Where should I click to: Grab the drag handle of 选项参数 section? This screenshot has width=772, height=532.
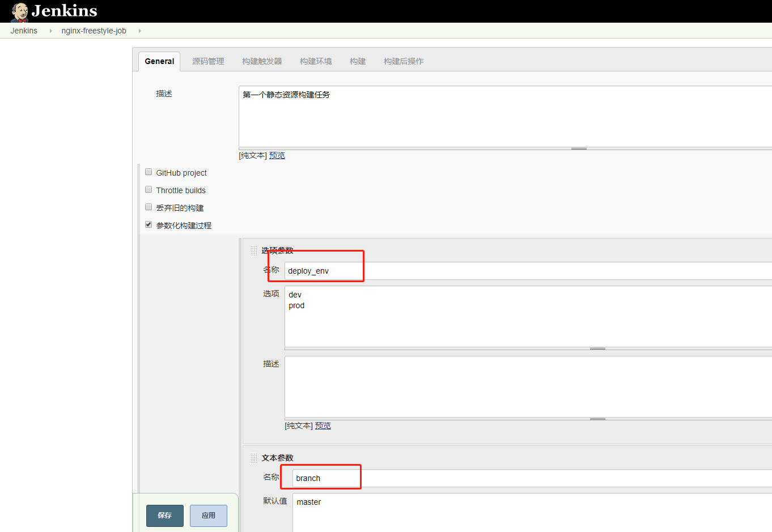pos(253,250)
